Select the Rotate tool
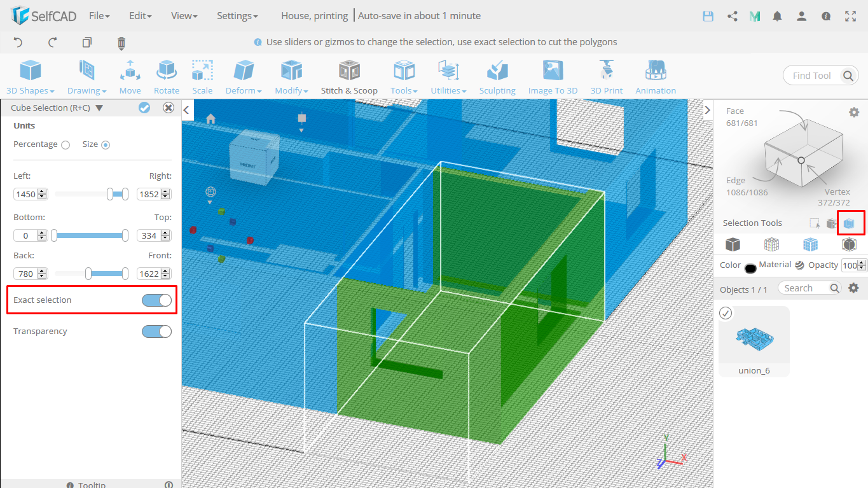 click(167, 78)
